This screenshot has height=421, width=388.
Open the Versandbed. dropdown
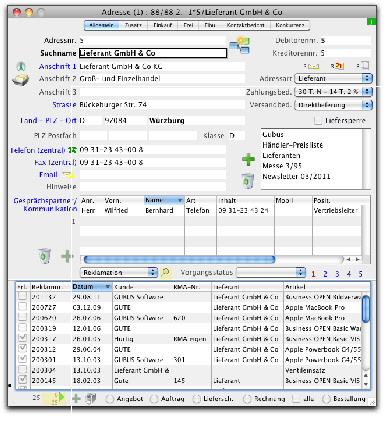coord(334,105)
